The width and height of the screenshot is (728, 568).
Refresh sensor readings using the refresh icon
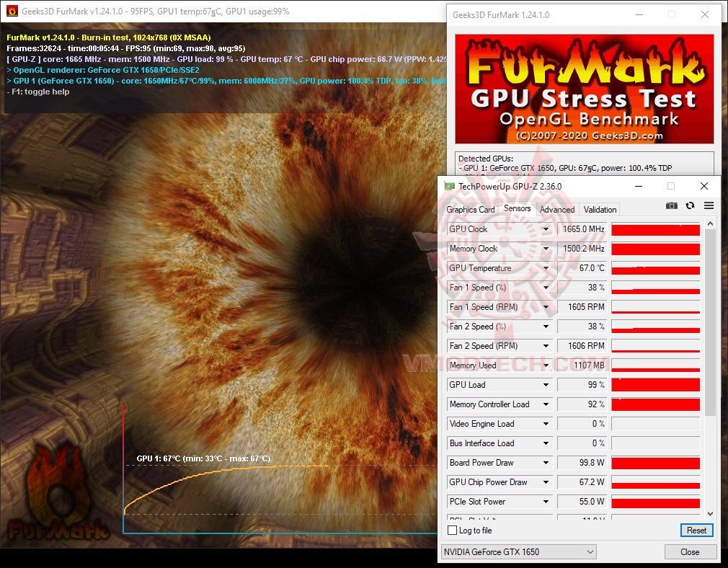pos(689,205)
